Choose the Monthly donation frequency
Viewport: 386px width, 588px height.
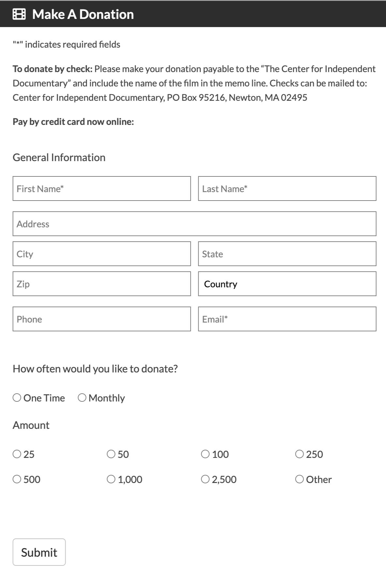[x=82, y=398]
